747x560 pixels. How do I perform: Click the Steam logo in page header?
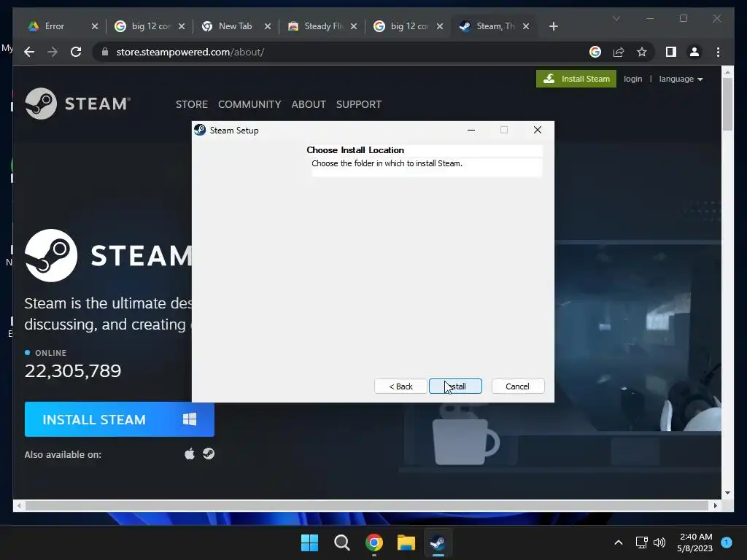click(x=77, y=104)
